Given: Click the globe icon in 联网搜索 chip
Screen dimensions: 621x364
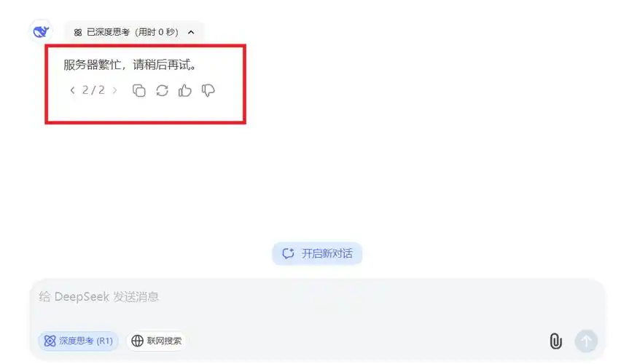Looking at the screenshot, I should point(138,341).
